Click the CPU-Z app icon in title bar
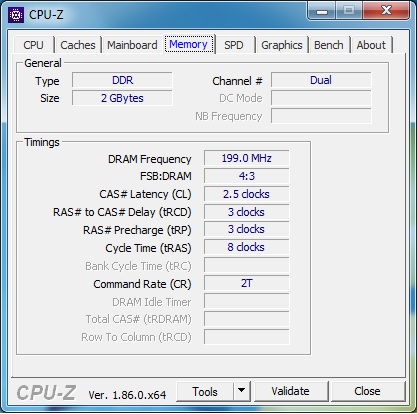The image size is (417, 414). (x=16, y=15)
